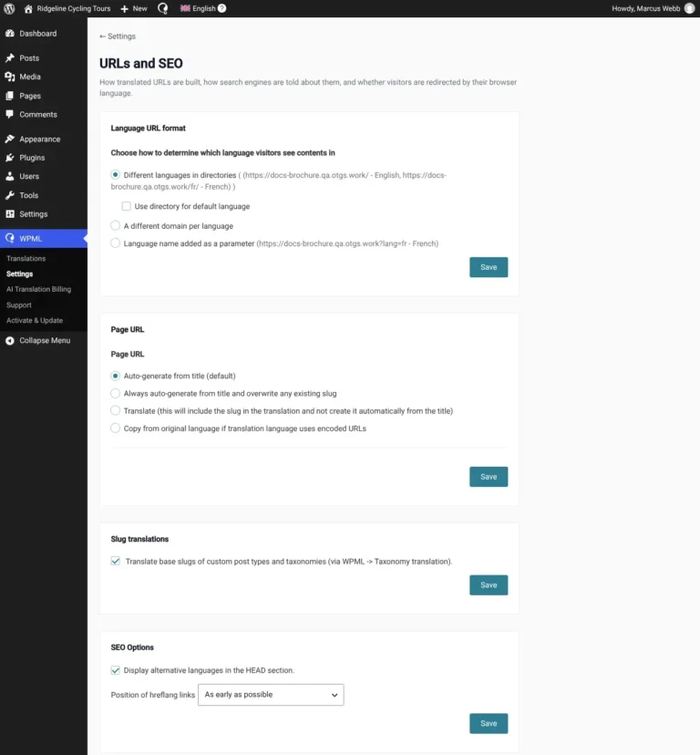The image size is (700, 755).
Task: Save the SEO Options section
Action: click(x=489, y=723)
